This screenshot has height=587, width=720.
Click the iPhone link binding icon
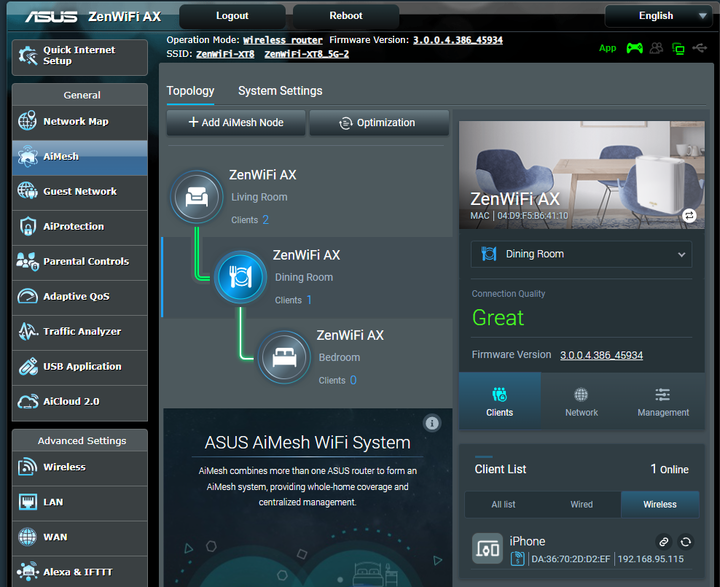[664, 542]
